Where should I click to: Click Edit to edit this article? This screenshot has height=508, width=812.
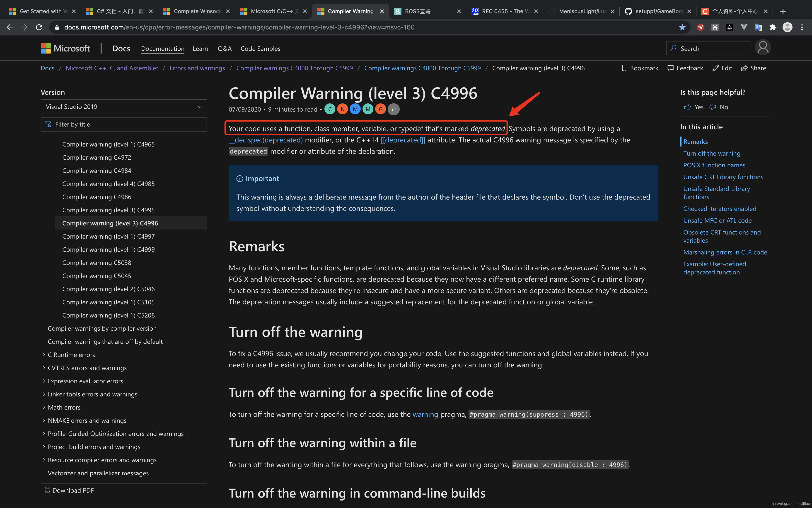723,68
